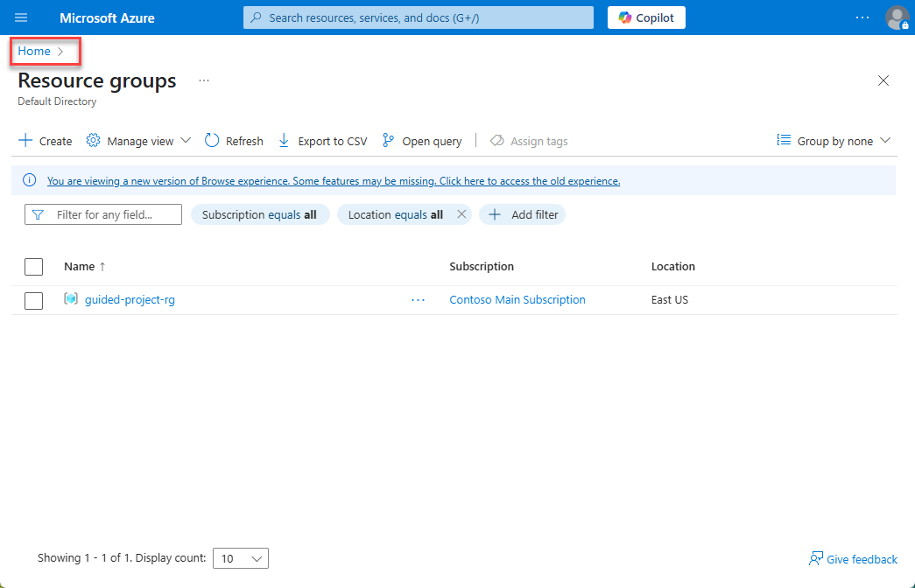The width and height of the screenshot is (915, 588).
Task: Open the Manage view dropdown
Action: 138,141
